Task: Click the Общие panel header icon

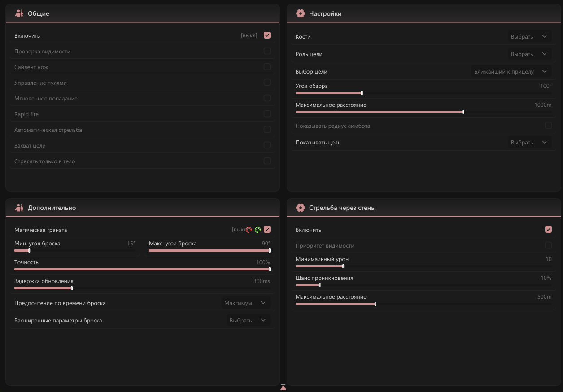Action: (x=19, y=13)
